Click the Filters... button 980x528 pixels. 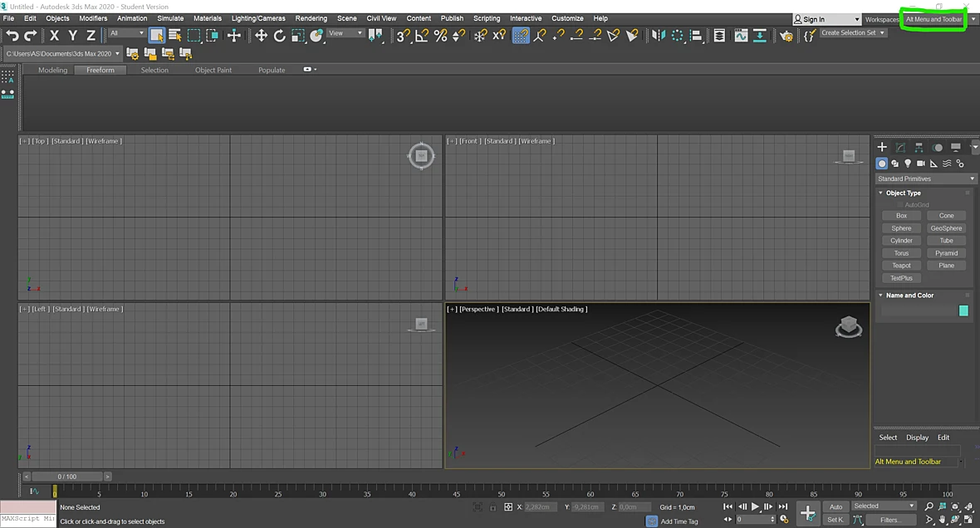[x=890, y=520]
